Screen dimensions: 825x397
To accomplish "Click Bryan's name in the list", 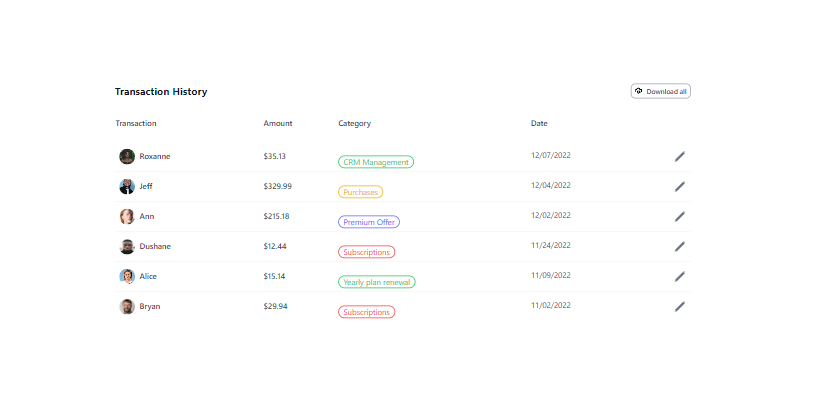I will pos(150,307).
